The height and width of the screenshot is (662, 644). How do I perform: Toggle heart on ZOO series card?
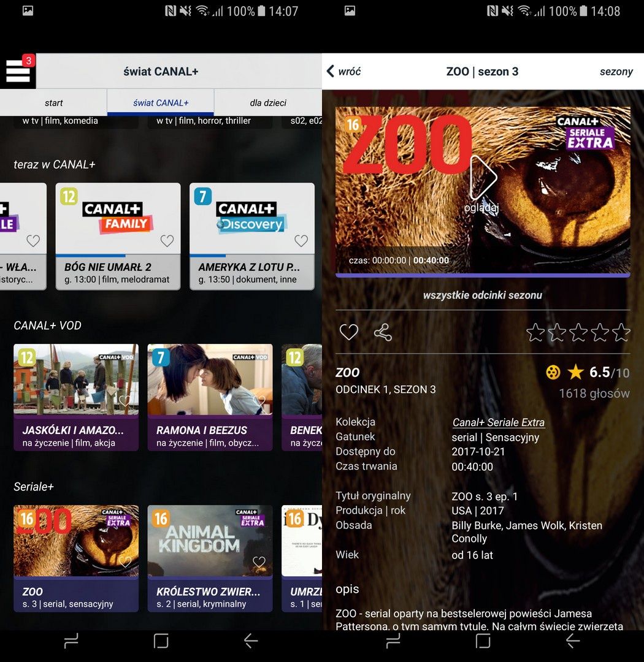click(125, 562)
